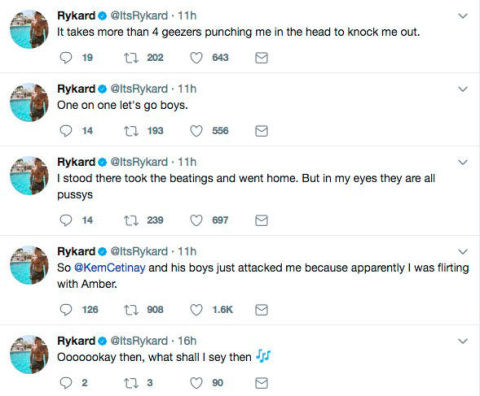Expand options chevron on 'One on one' tweet
The image size is (480, 396).
(x=463, y=89)
